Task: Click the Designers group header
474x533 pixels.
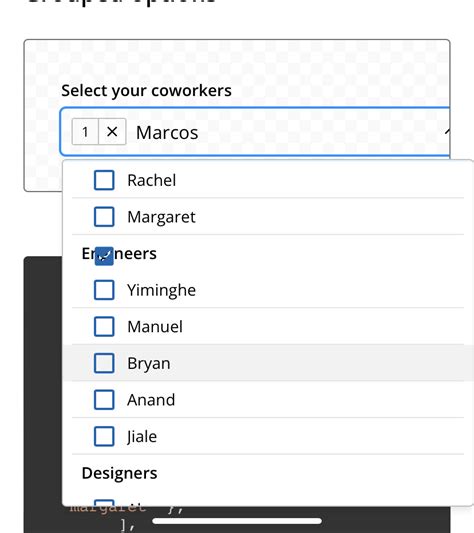Action: tap(119, 473)
